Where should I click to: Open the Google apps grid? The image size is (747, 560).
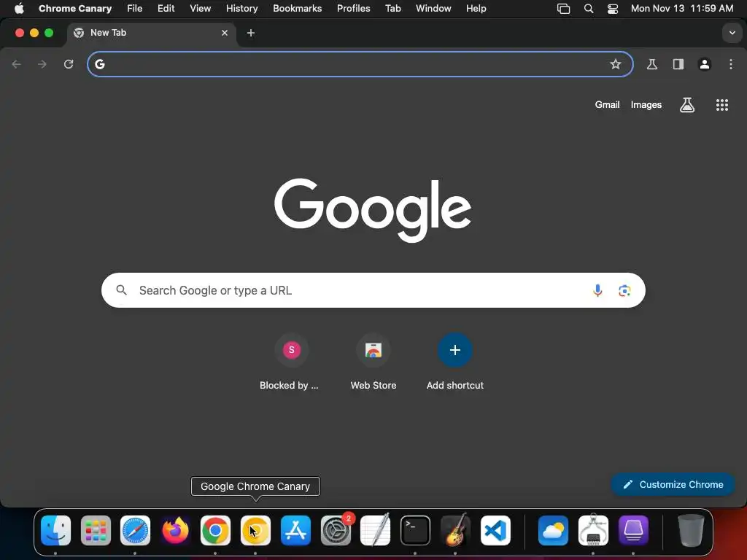coord(722,105)
